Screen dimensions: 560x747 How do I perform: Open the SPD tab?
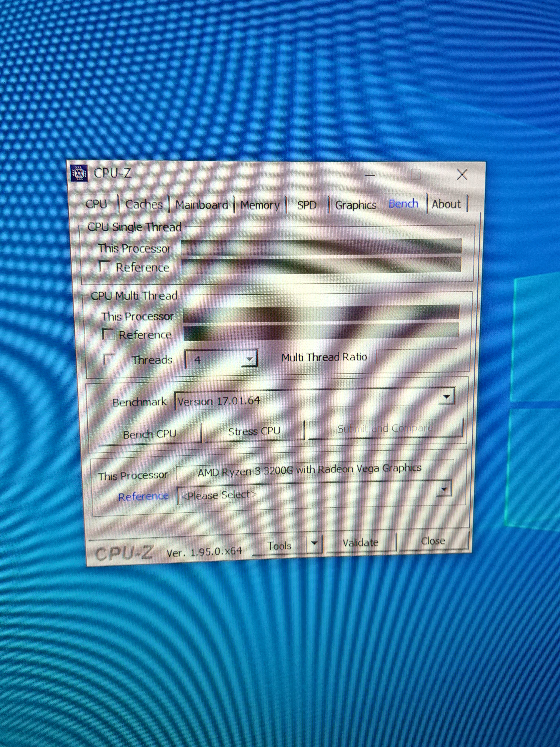pyautogui.click(x=307, y=205)
